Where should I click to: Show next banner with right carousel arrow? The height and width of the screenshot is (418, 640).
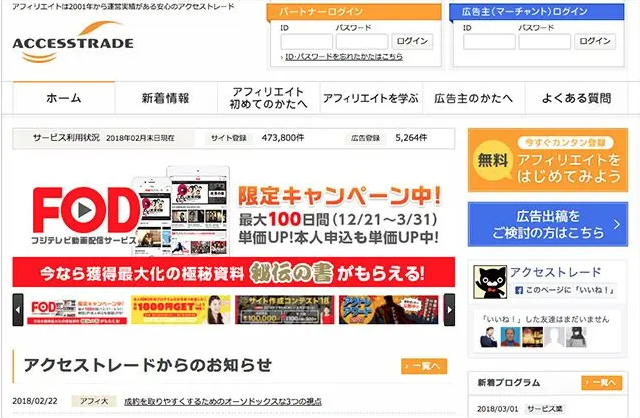449,310
